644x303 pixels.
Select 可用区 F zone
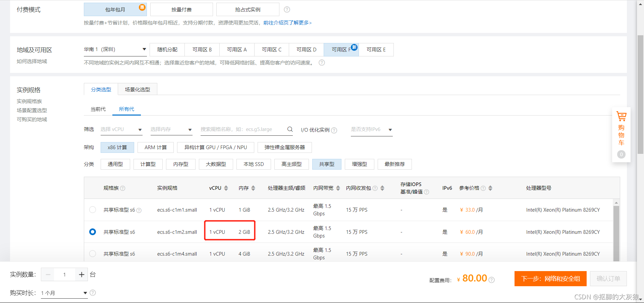point(341,50)
